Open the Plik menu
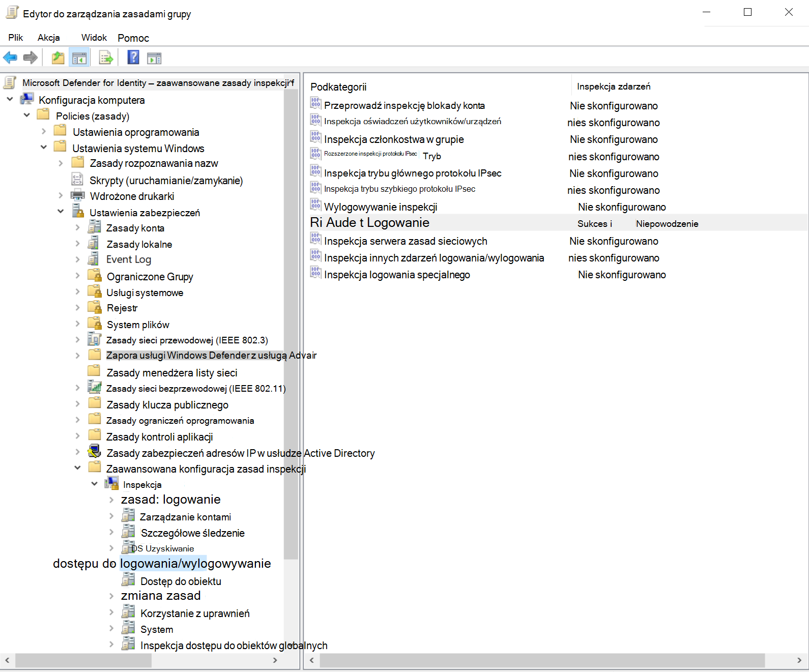The image size is (809, 672). (16, 38)
